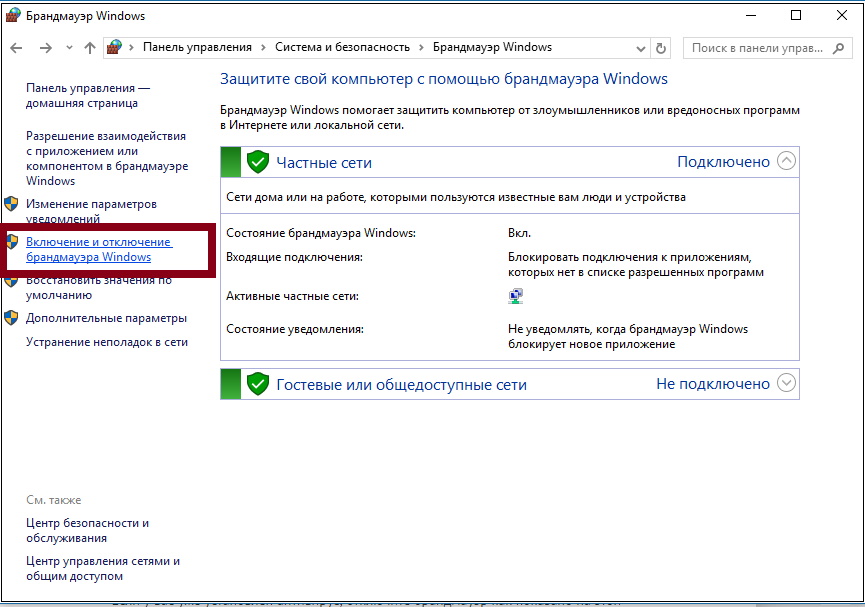The height and width of the screenshot is (607, 865).
Task: Expand the Гостевые или общедоступные сети chevron
Action: [786, 383]
